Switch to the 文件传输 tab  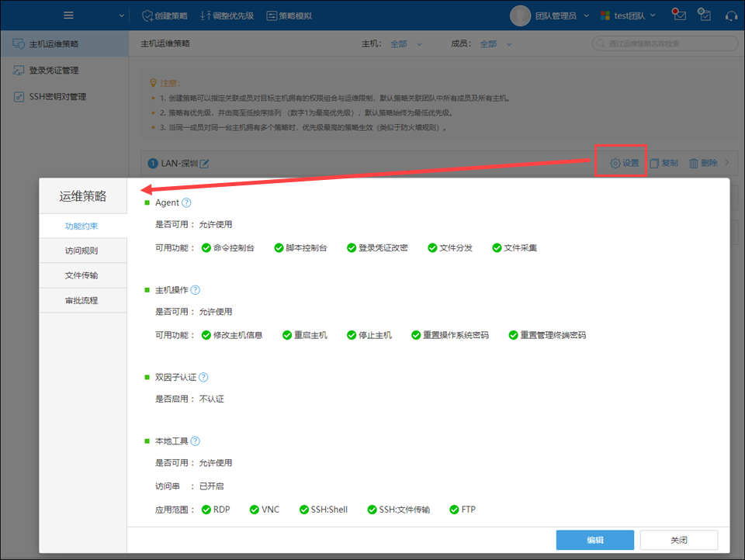point(82,275)
